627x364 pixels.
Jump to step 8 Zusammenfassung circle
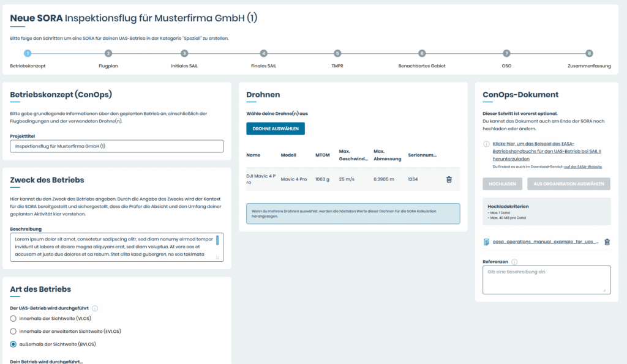click(589, 53)
